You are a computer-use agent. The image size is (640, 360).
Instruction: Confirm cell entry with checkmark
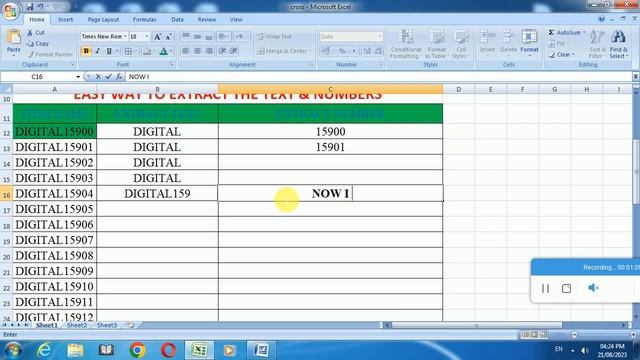(x=108, y=76)
